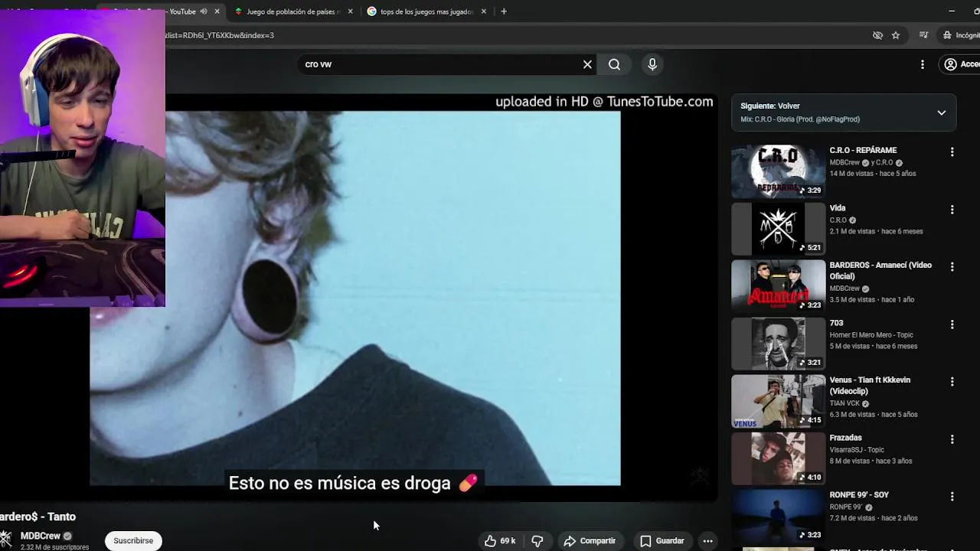980x551 pixels.
Task: Open YouTube settings three-dot menu
Action: (x=923, y=64)
